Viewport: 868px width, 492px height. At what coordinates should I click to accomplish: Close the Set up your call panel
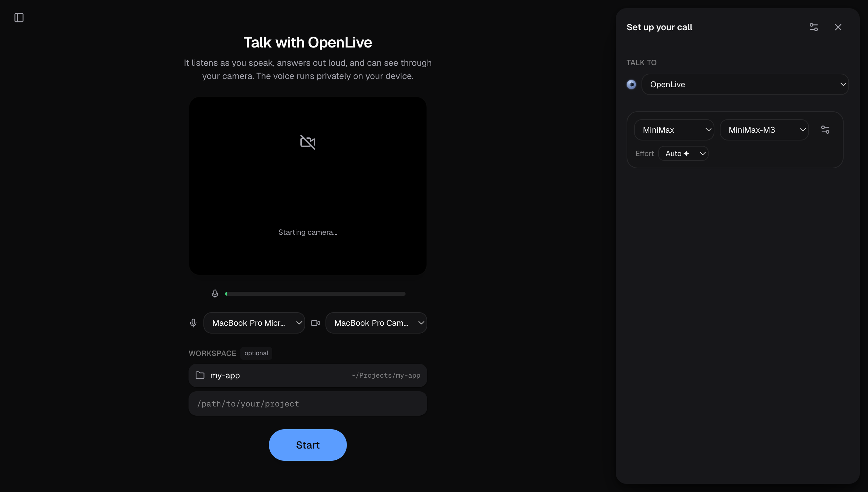pyautogui.click(x=838, y=27)
